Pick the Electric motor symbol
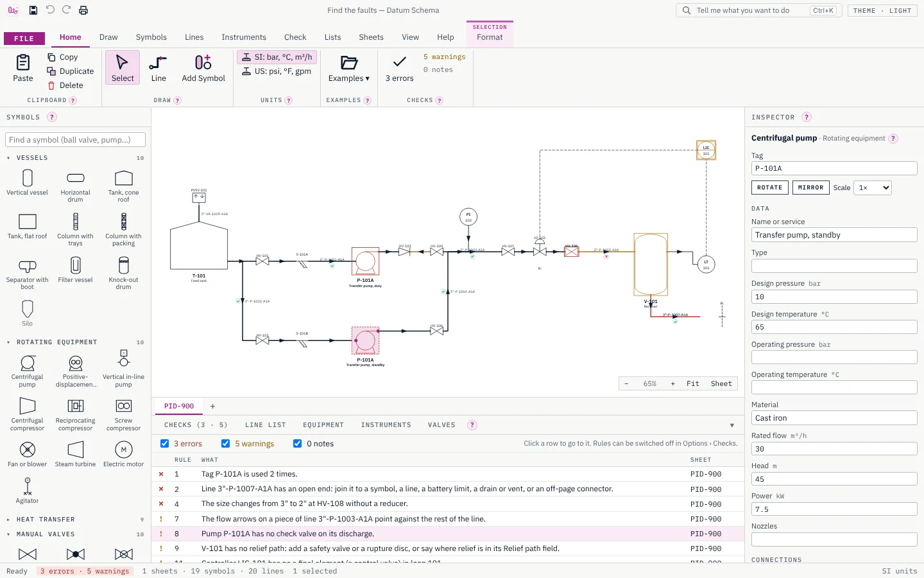The height and width of the screenshot is (578, 924). [124, 453]
